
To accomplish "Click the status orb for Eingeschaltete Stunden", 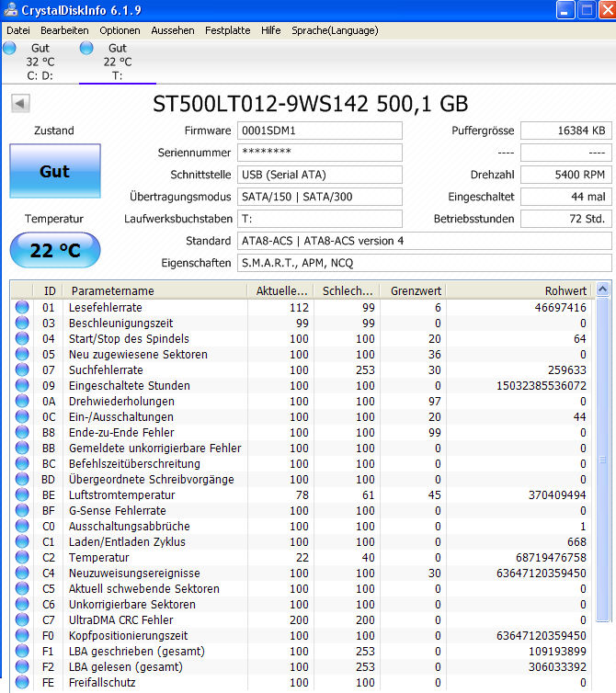I will point(22,385).
